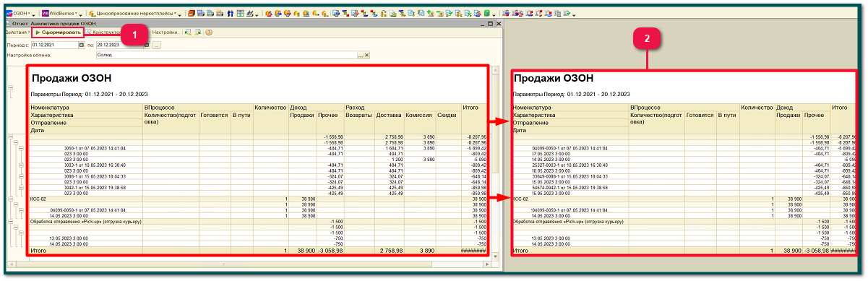Click the green Сформировать run button

pyautogui.click(x=58, y=33)
